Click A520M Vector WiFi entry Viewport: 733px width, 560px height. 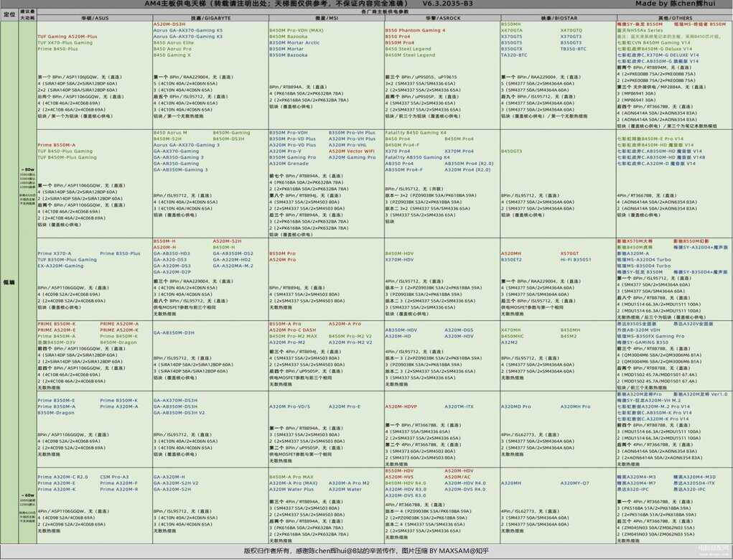coord(352,151)
